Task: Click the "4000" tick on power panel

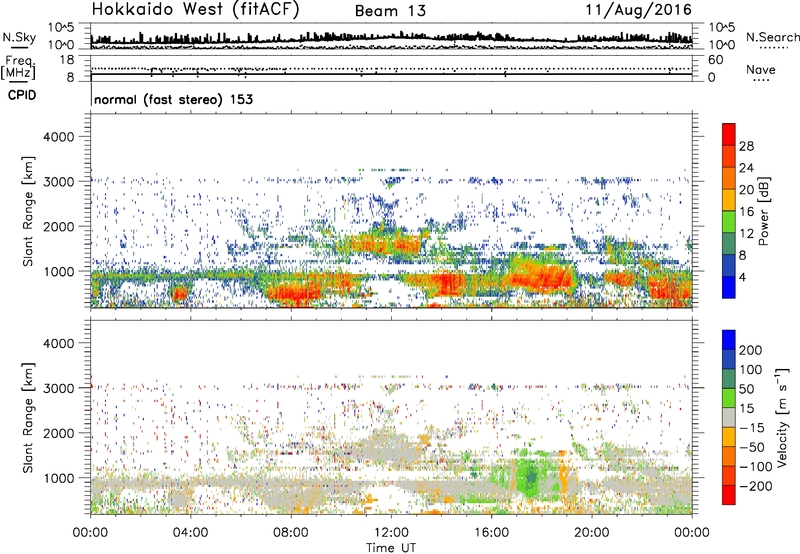Action: point(58,137)
